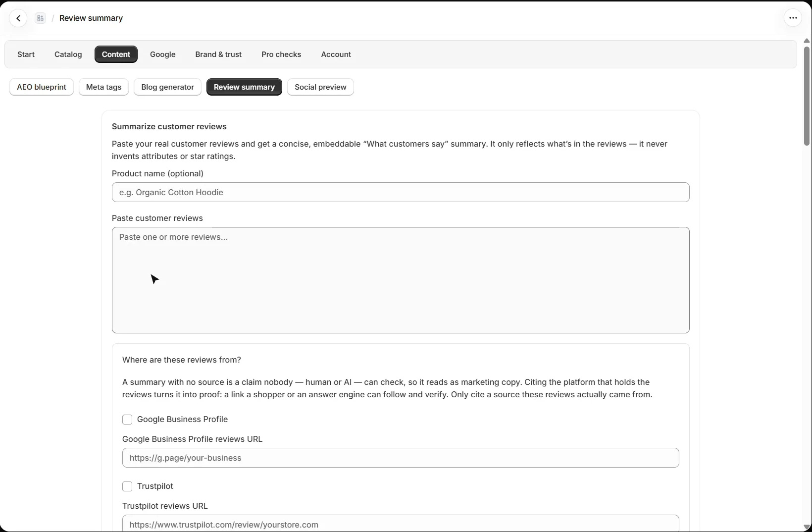Open the AEO blueprint sub-tab
The width and height of the screenshot is (812, 532).
pos(42,87)
